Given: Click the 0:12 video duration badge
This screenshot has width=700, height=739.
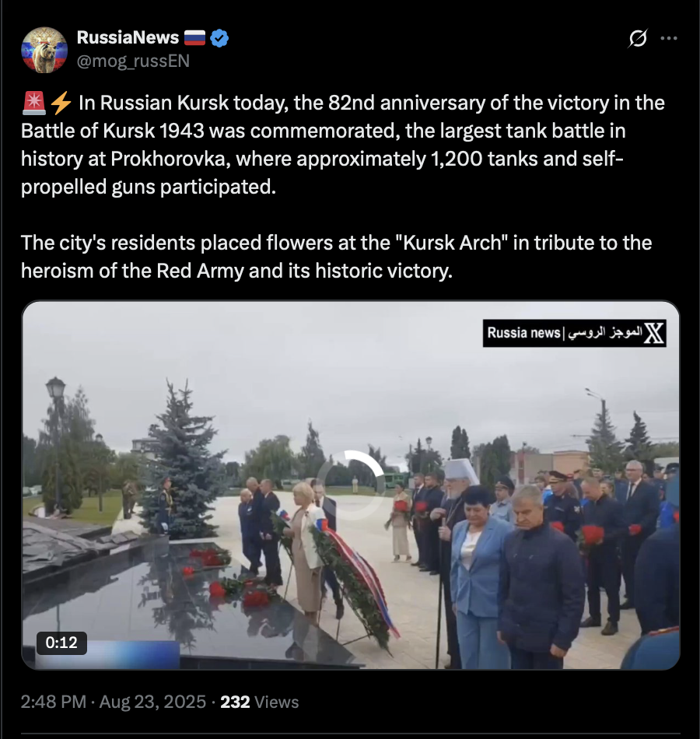Looking at the screenshot, I should (x=61, y=643).
